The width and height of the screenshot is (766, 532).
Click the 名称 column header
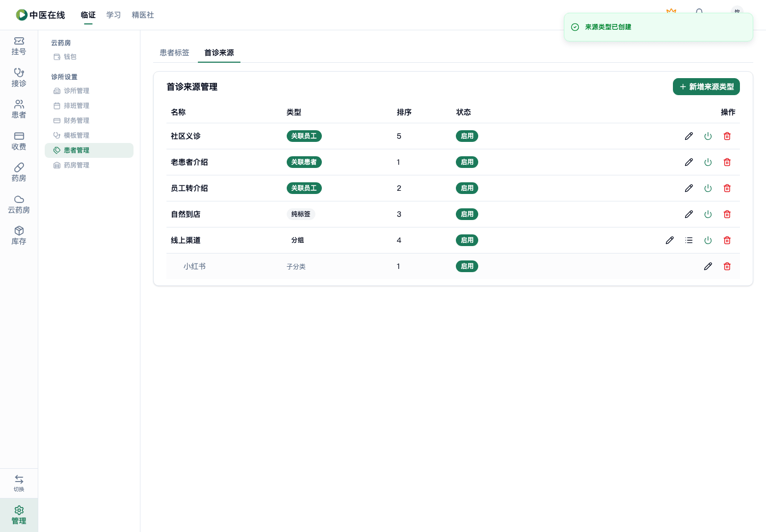pos(178,112)
